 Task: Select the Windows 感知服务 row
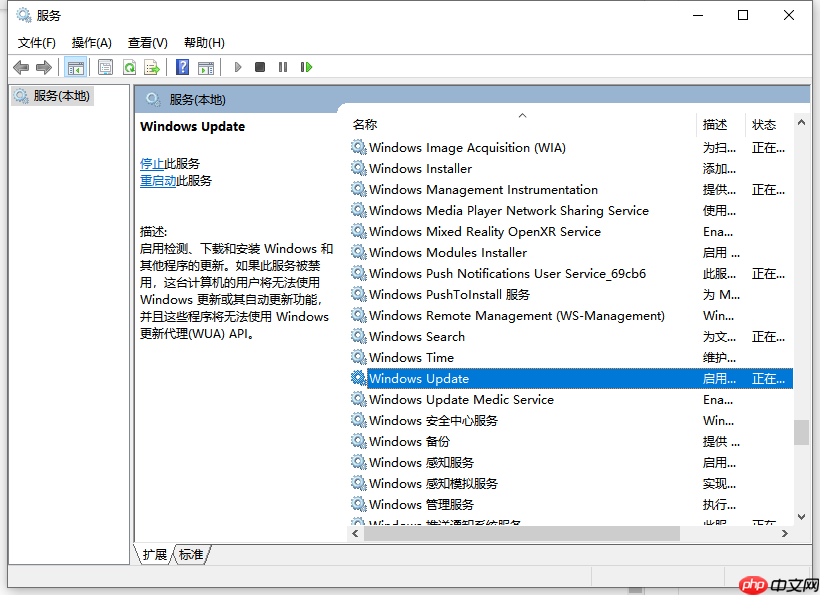pyautogui.click(x=571, y=463)
